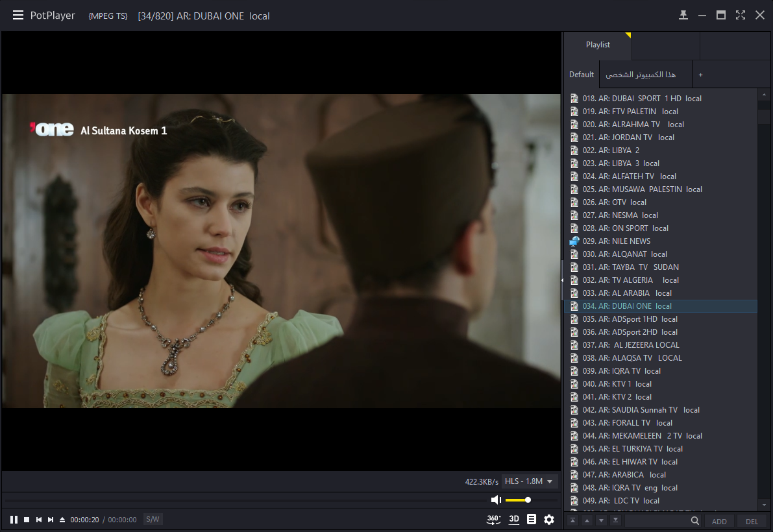
Task: Open the PotPlayer main menu
Action: [18, 16]
